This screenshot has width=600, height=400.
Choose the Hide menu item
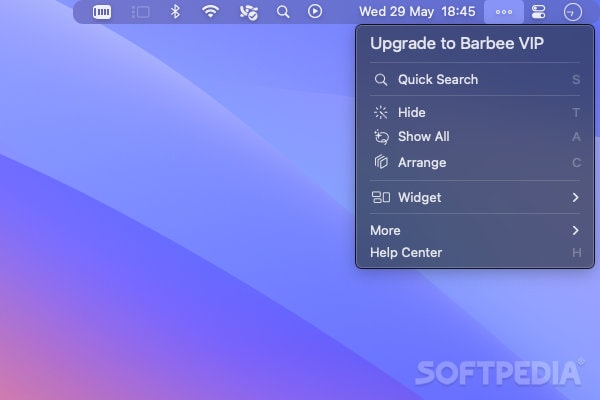(475, 113)
